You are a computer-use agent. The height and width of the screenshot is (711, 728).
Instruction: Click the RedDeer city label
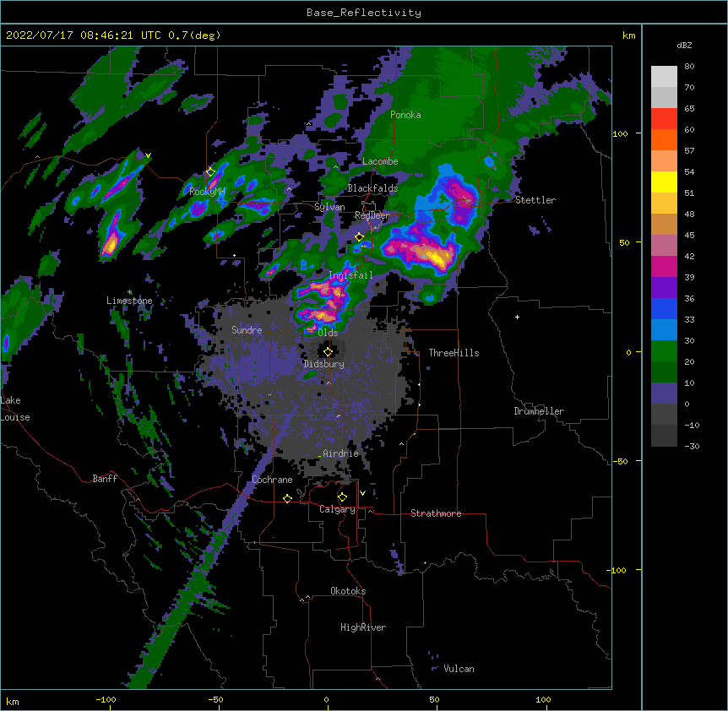[372, 215]
